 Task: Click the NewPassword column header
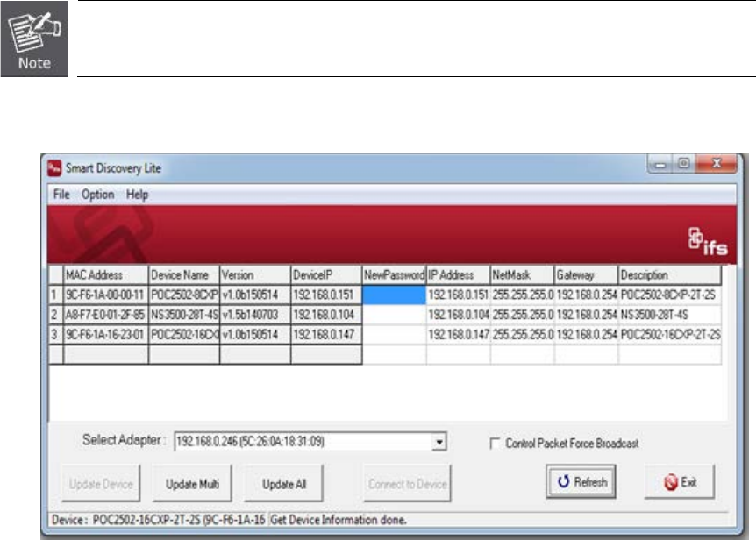[x=394, y=275]
